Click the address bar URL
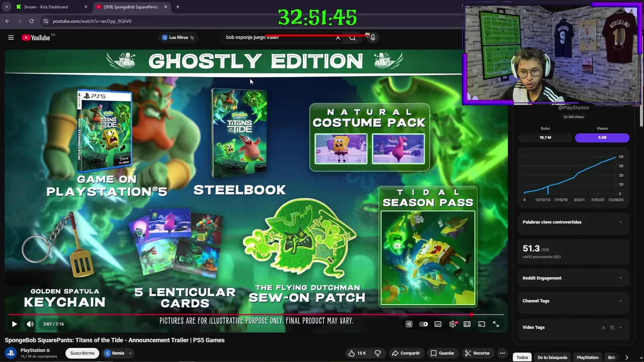The width and height of the screenshot is (644, 362). click(x=92, y=21)
